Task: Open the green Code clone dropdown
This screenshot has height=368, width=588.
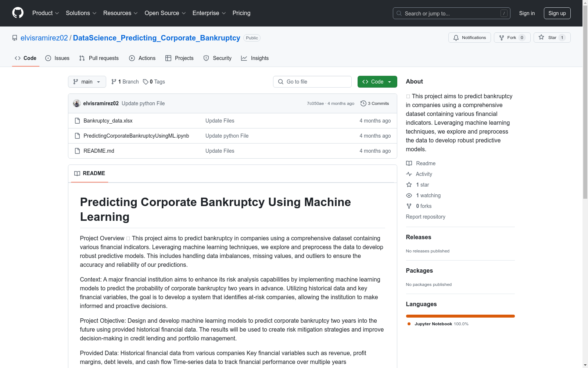Action: click(x=377, y=82)
